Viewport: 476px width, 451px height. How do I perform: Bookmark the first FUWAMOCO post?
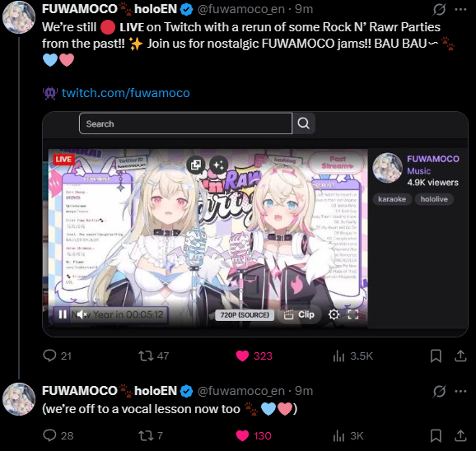(436, 356)
